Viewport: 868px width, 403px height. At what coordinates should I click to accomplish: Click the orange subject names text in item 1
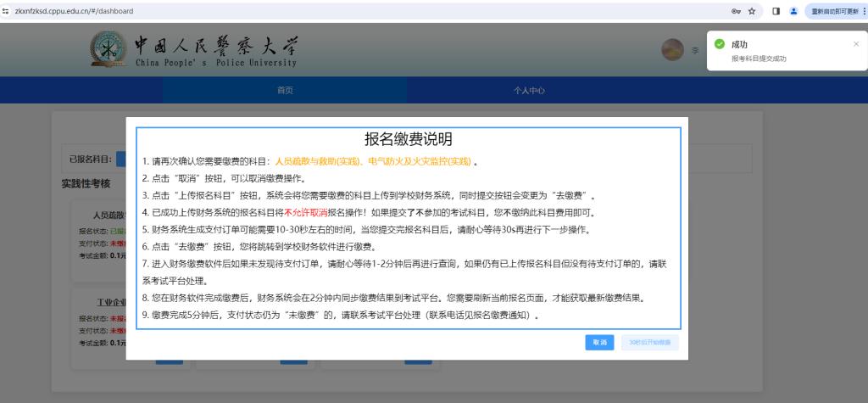(x=372, y=161)
